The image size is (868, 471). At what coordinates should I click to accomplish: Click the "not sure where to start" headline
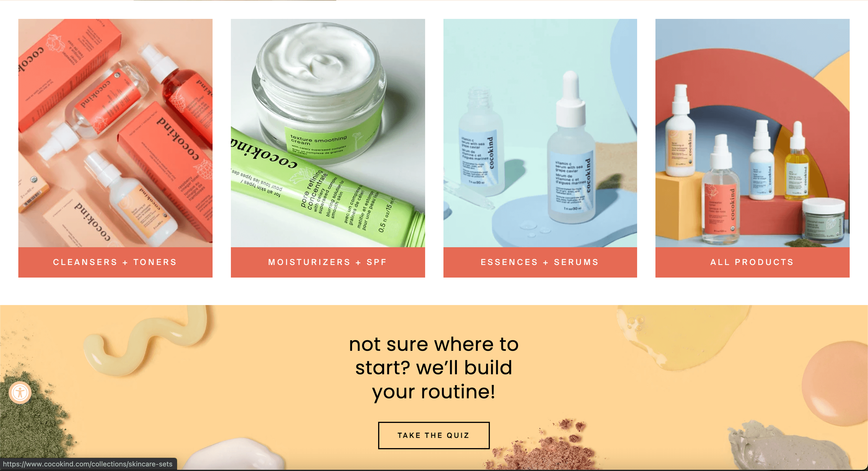click(x=434, y=368)
